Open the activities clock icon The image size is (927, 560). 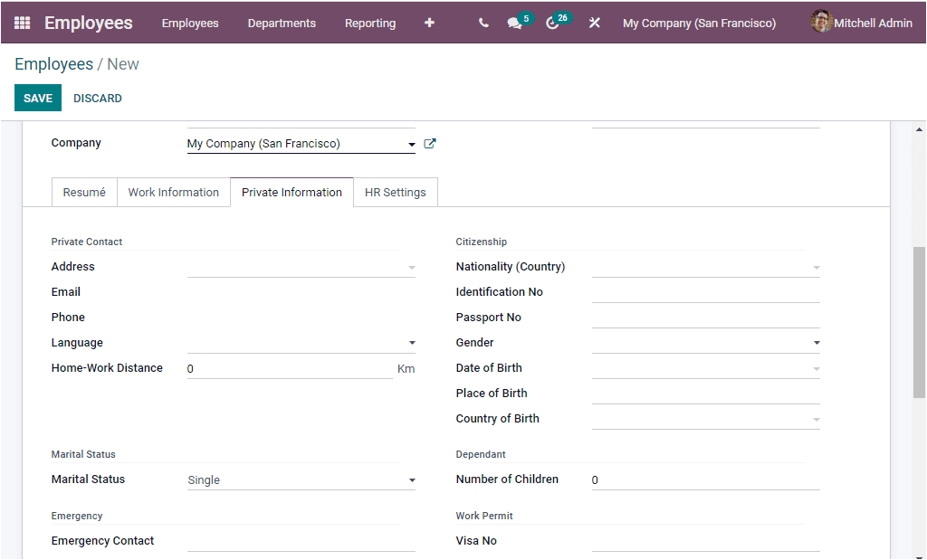coord(555,24)
